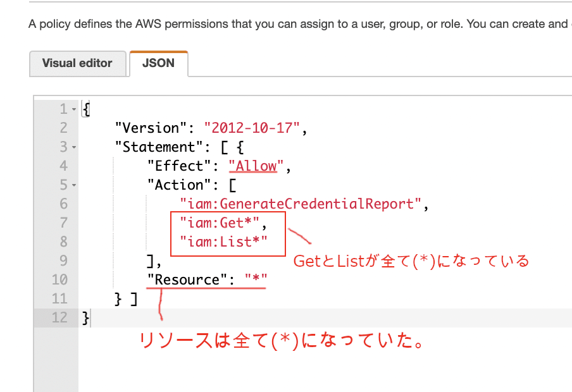This screenshot has height=392, width=572.
Task: Click the "Resource" key on line 10
Action: [x=187, y=279]
